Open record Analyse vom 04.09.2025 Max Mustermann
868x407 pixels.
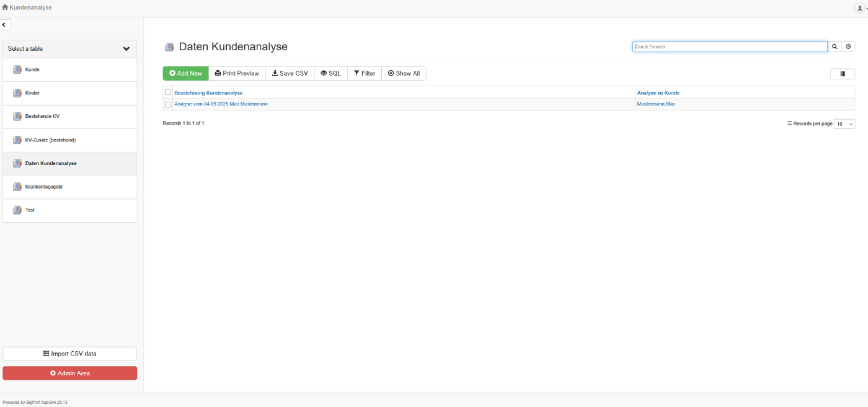[x=221, y=104]
